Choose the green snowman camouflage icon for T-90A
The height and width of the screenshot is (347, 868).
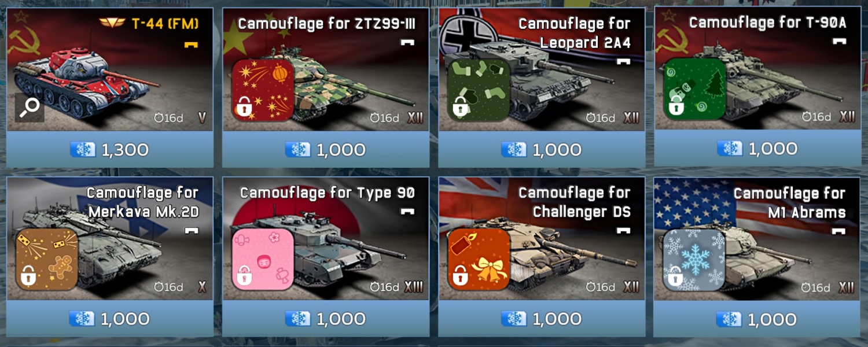tap(694, 89)
